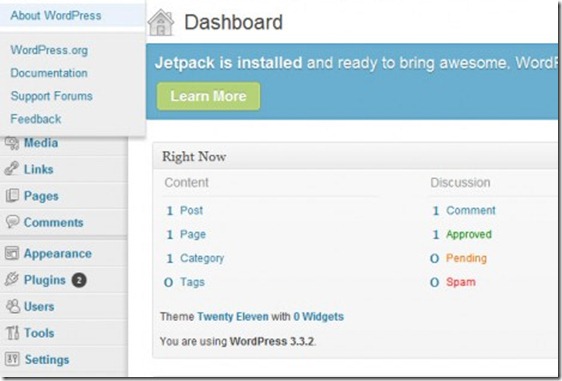Viewport: 562px width, 381px height.
Task: Open the Media sidebar menu
Action: (41, 143)
